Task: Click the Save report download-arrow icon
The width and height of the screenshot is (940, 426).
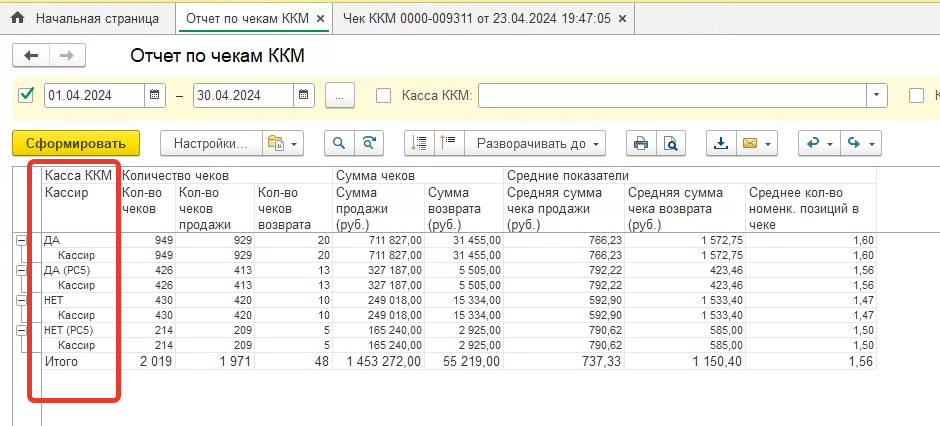Action: coord(720,144)
